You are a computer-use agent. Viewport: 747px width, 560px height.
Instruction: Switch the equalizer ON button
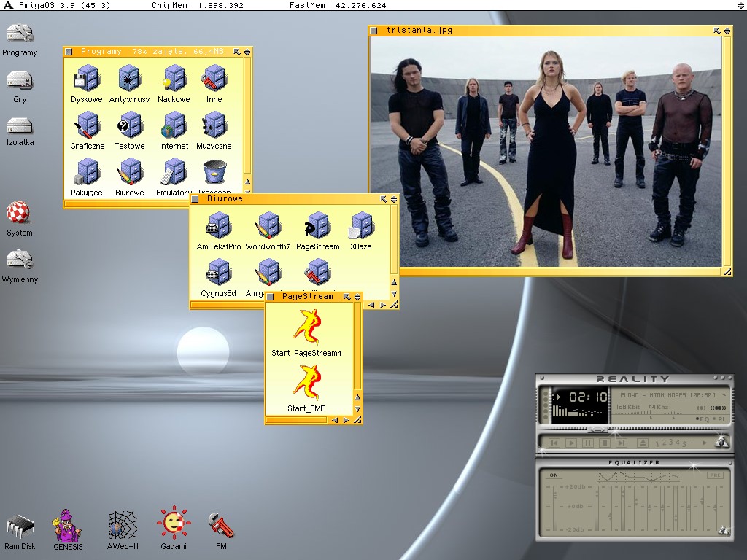554,475
